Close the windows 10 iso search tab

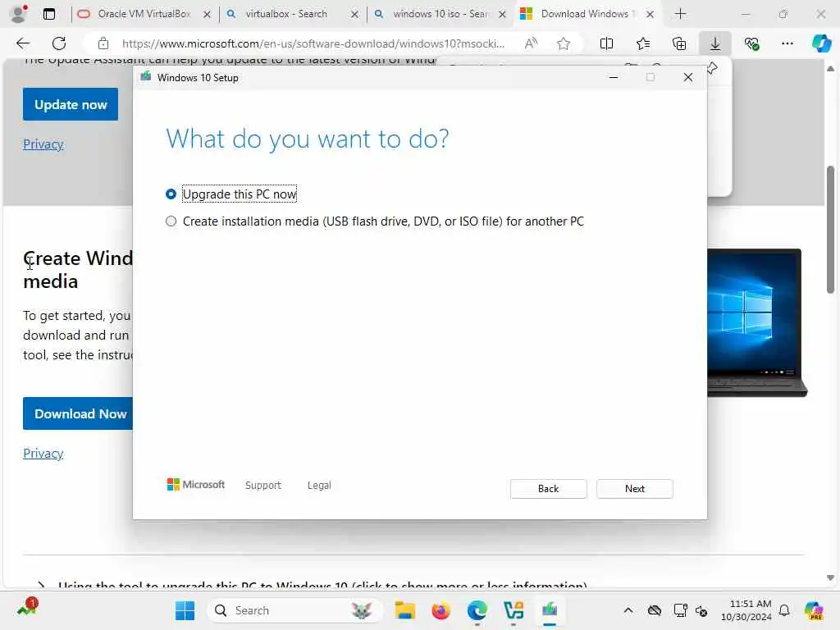502,15
